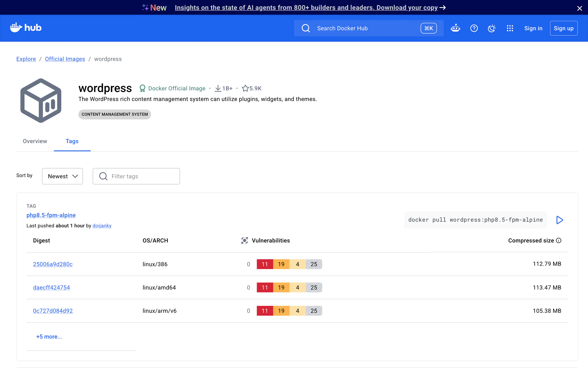
Task: Click the Vulnerabilities scan icon
Action: tap(244, 241)
